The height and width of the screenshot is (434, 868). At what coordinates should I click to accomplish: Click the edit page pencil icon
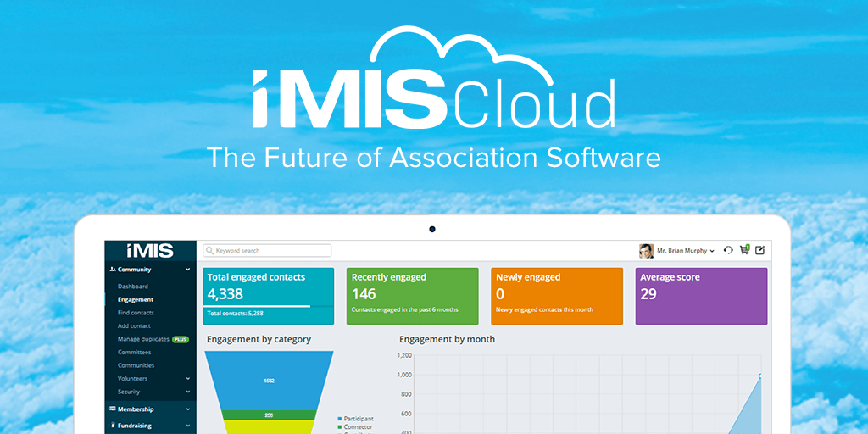coord(760,250)
